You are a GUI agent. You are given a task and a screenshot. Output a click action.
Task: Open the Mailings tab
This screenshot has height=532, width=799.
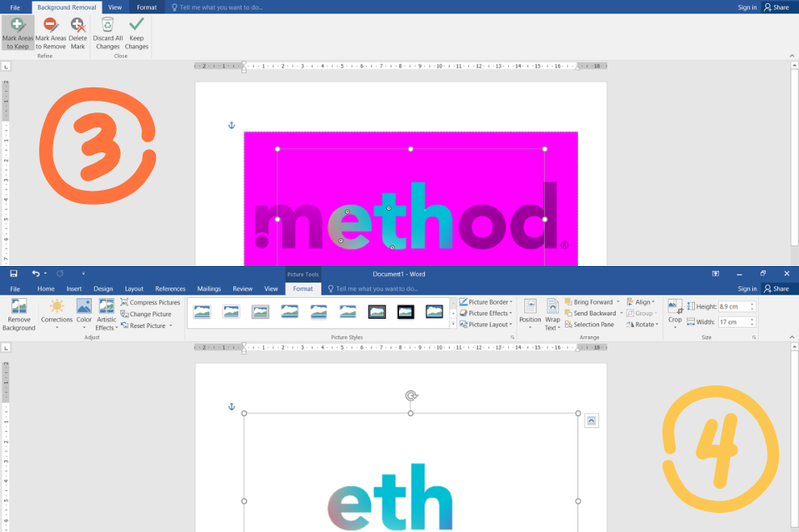[209, 289]
